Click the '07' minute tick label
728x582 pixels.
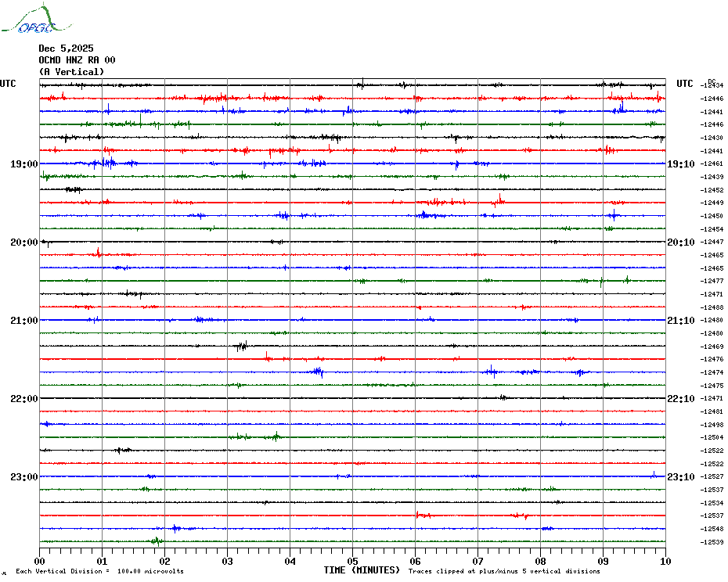coord(478,561)
